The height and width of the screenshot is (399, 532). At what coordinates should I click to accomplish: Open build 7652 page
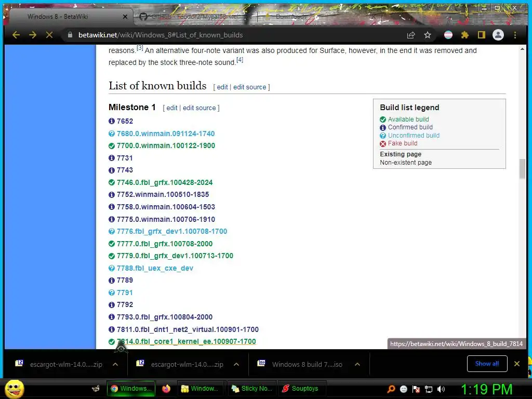tap(125, 121)
